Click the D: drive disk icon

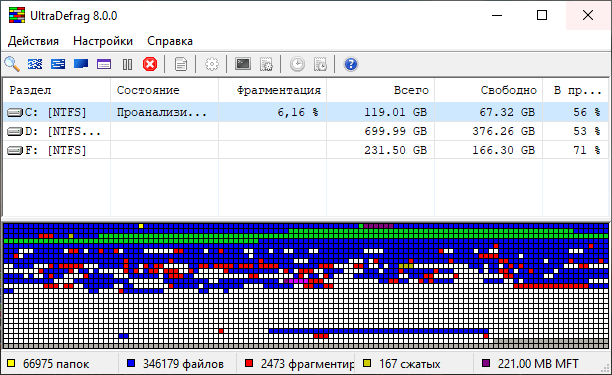15,132
